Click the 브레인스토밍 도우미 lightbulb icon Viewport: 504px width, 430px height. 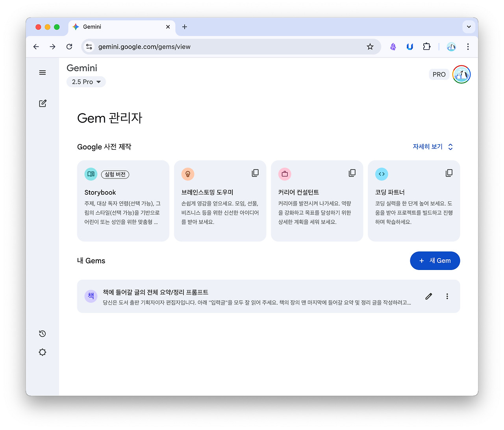coord(188,174)
